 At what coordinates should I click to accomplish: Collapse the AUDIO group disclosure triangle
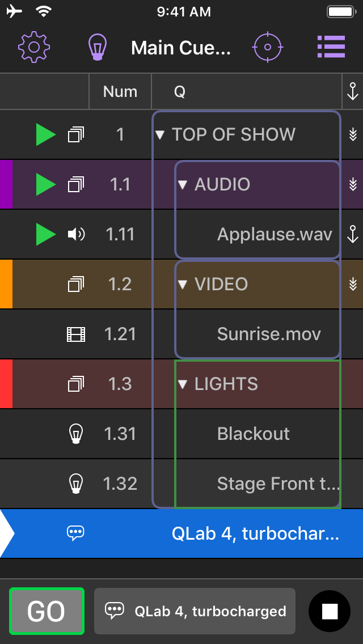pos(182,184)
